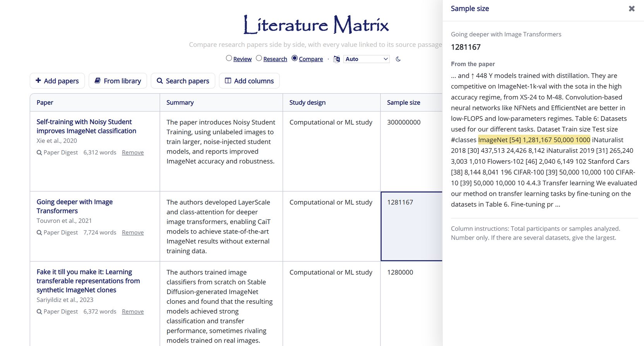Remove the Sariyildiz et al. paper

[133, 312]
